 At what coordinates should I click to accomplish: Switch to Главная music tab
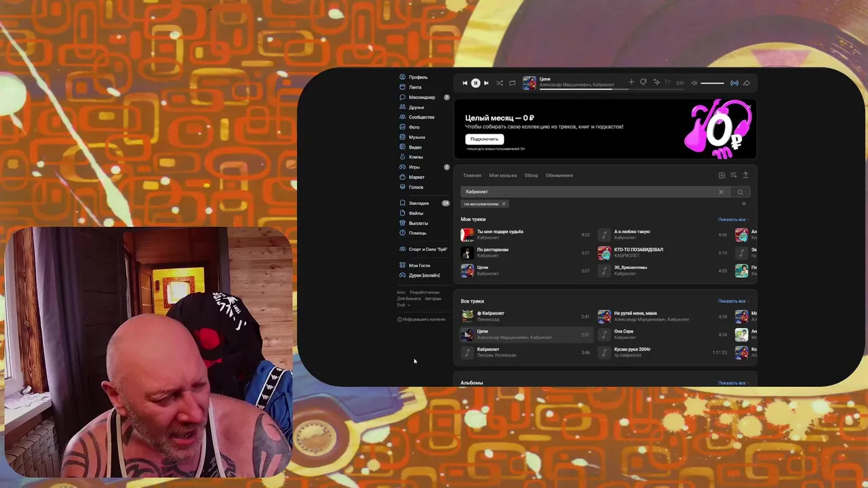(472, 176)
